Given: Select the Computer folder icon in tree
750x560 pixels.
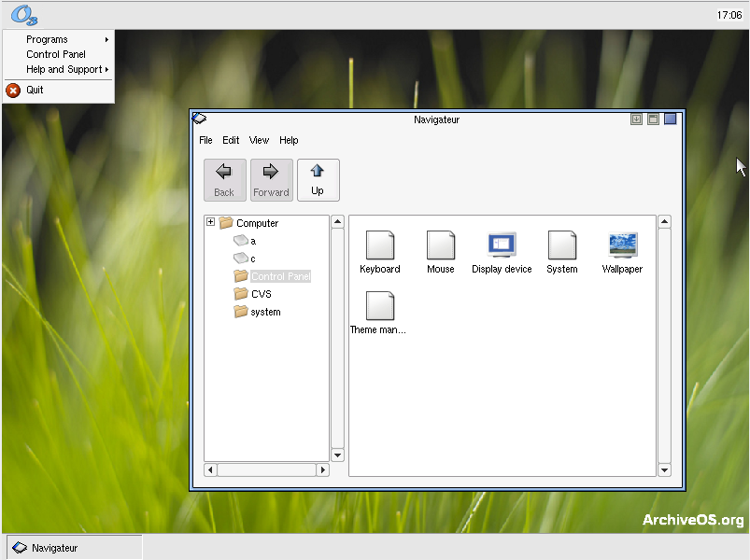Looking at the screenshot, I should pos(226,223).
